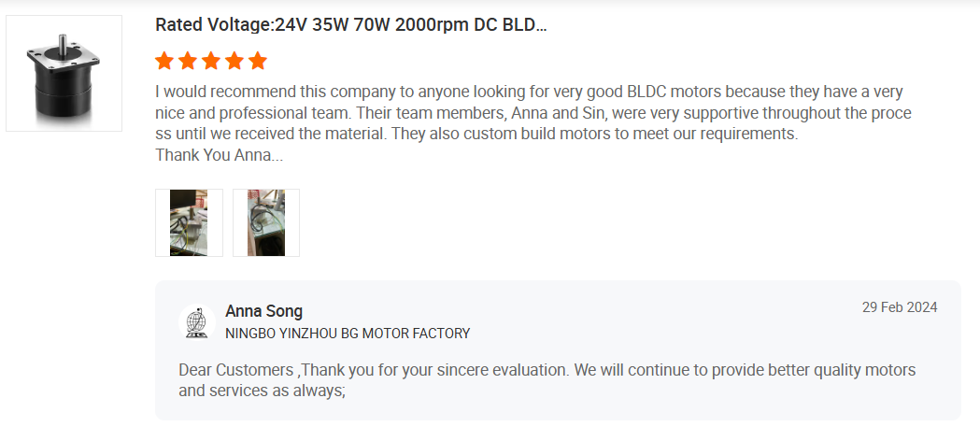Click the third orange rating star
The height and width of the screenshot is (441, 980).
(211, 62)
